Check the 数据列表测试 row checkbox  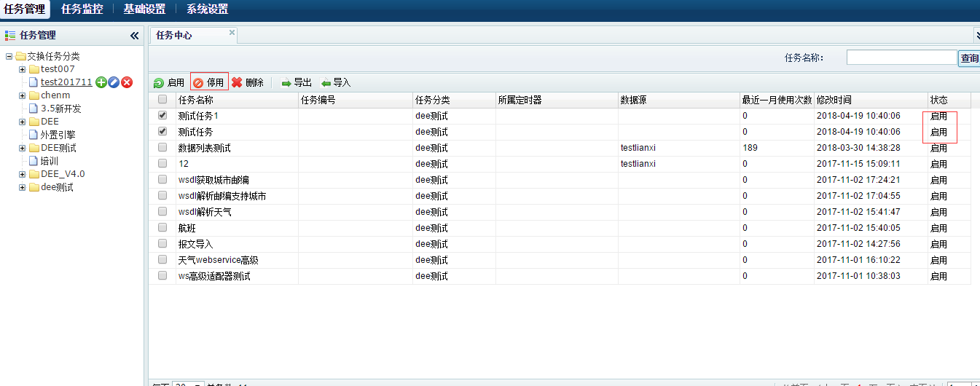coord(162,147)
